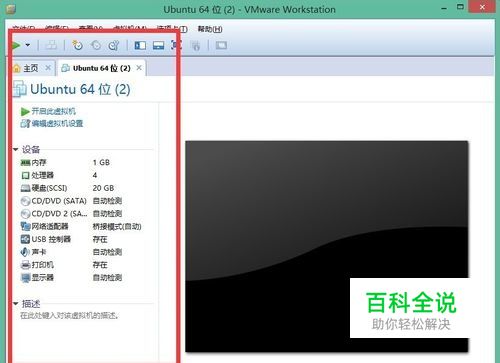The image size is (500, 363).
Task: Open the 帮助(H) menu
Action: (x=210, y=29)
